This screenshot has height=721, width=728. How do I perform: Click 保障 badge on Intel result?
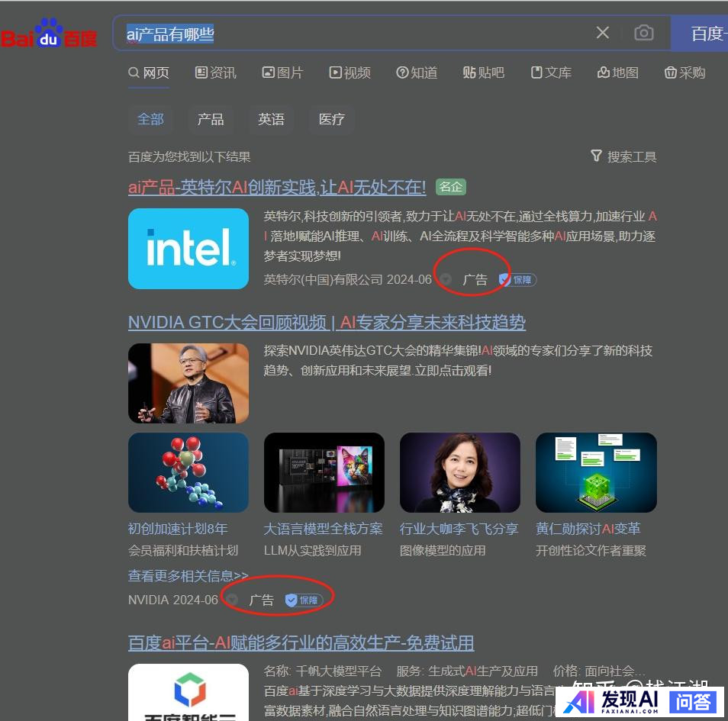[x=517, y=279]
